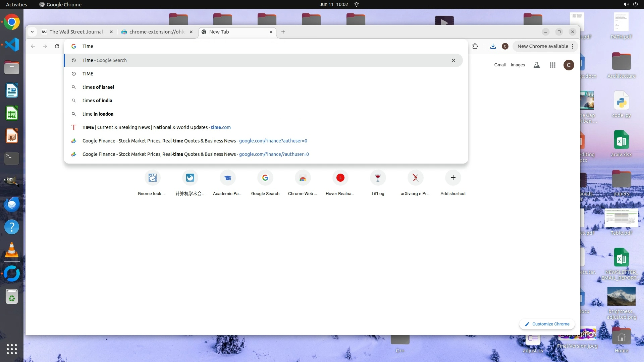Viewport: 644px width, 362px height.
Task: Open the Downloads icon in toolbar
Action: pos(493,46)
